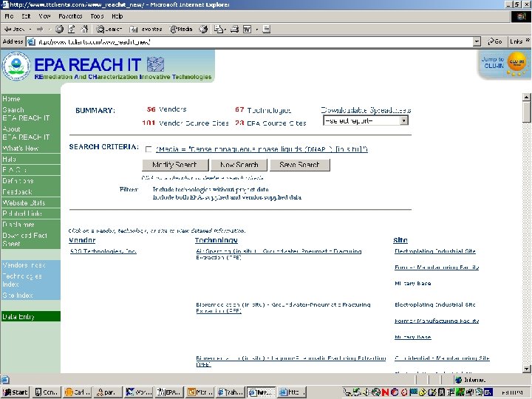
Task: Click the Back arrow toolbar button
Action: coord(14,29)
